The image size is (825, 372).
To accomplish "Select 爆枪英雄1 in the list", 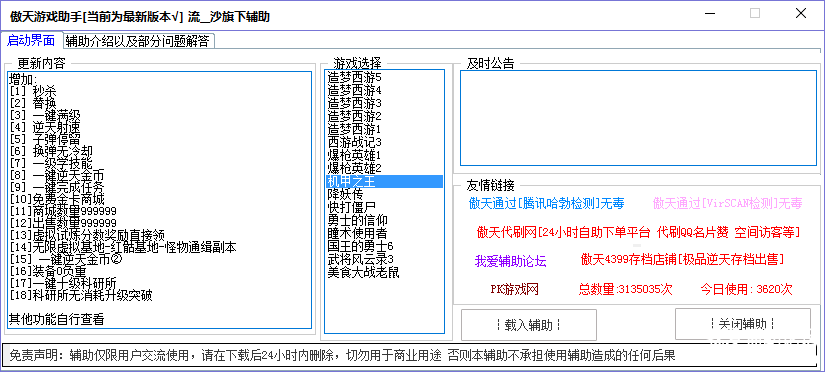I will [x=384, y=155].
